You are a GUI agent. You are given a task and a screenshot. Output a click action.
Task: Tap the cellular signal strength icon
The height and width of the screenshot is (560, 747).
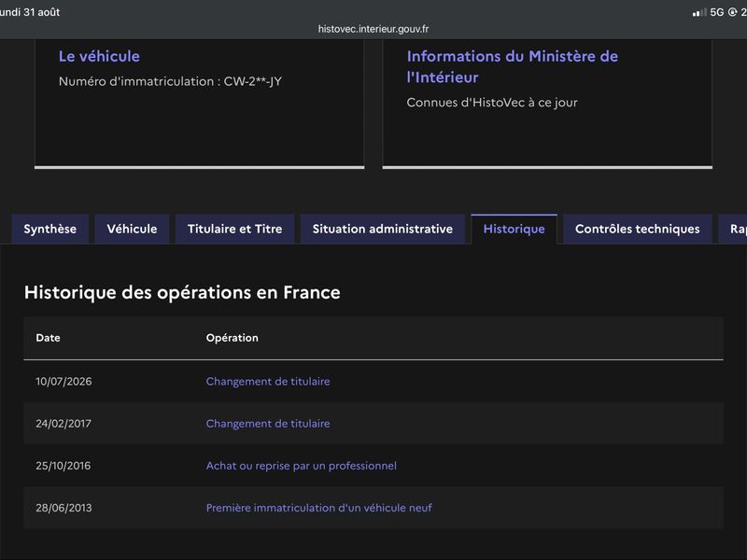click(x=699, y=12)
